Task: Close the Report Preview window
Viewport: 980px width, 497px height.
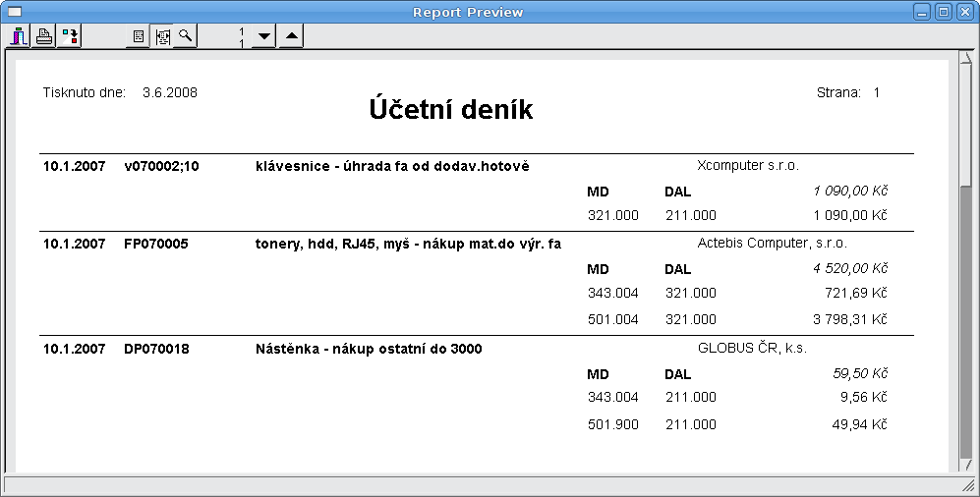Action: pos(964,12)
